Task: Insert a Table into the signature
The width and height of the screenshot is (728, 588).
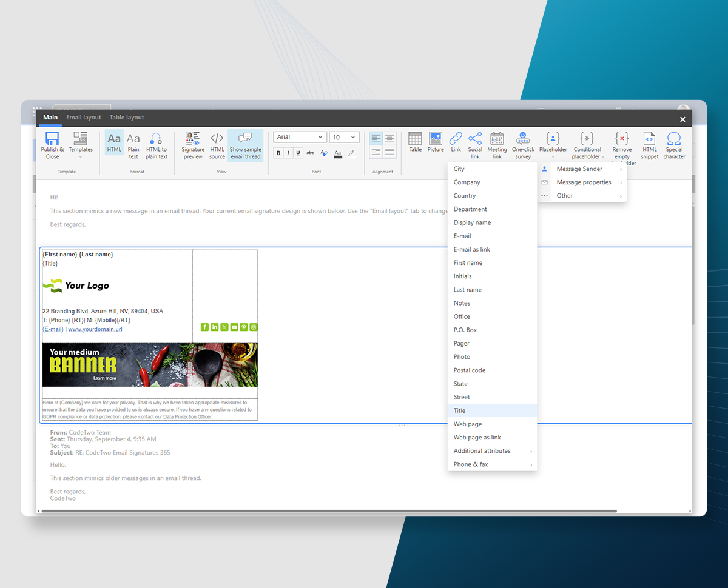Action: [415, 144]
